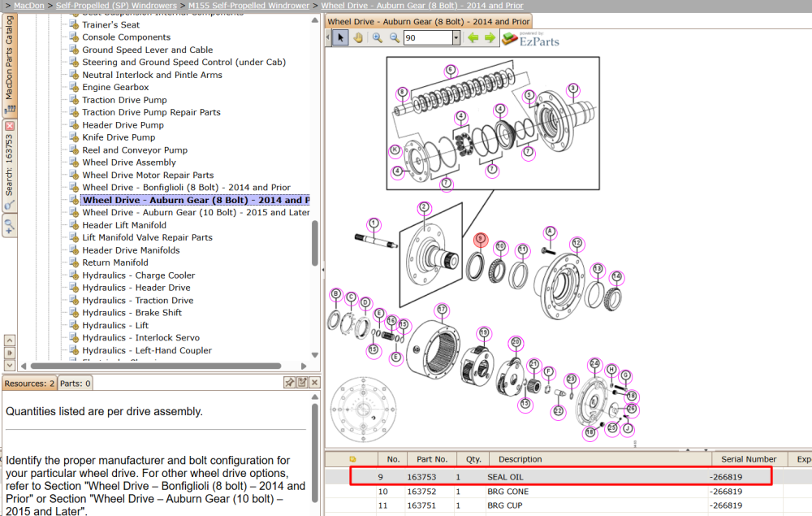Select Wheel Drive Assembly in the tree
812x516 pixels.
tap(129, 163)
